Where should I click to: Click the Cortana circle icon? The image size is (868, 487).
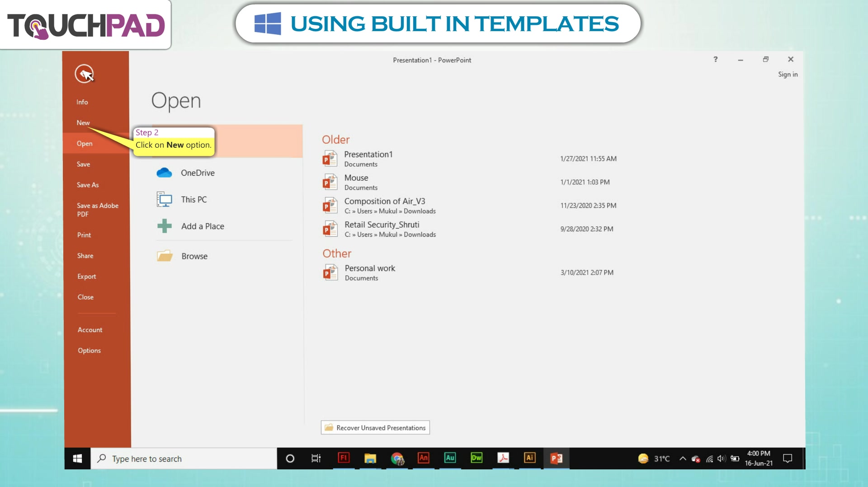point(290,459)
